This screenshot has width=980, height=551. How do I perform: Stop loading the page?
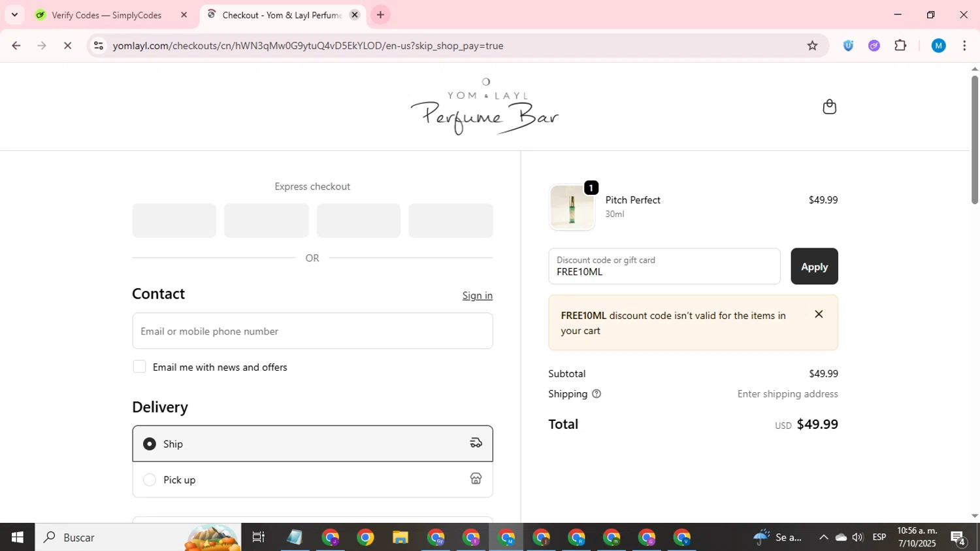coord(67,46)
